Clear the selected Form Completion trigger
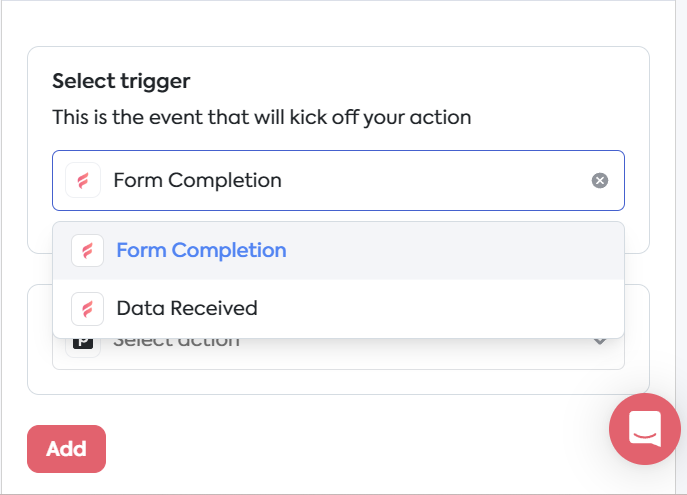This screenshot has height=495, width=687. (599, 180)
